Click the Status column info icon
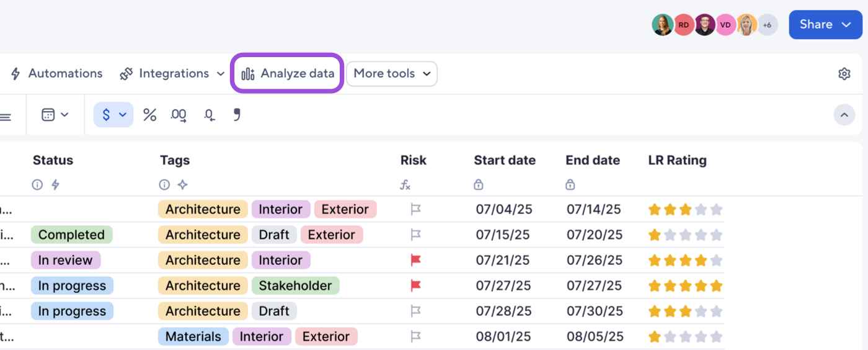 [x=37, y=184]
